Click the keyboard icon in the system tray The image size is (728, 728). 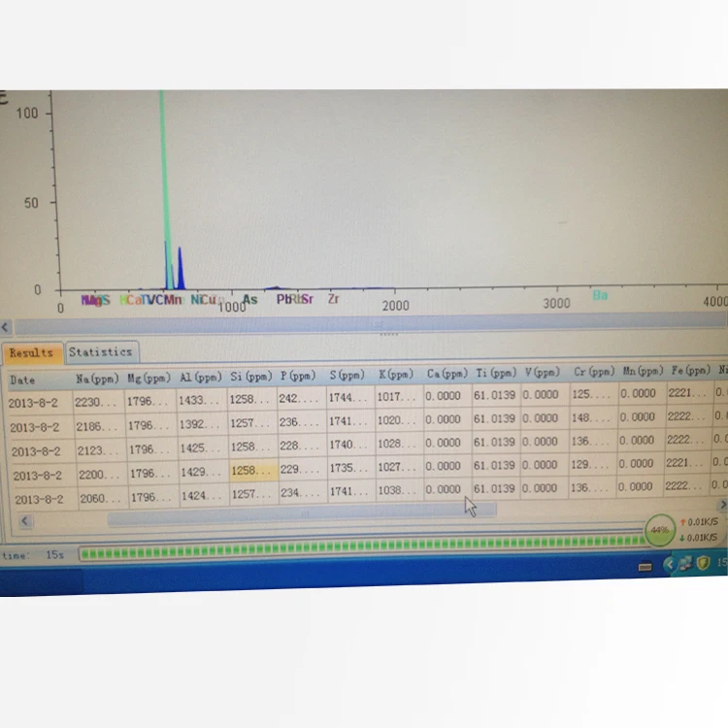(x=645, y=568)
